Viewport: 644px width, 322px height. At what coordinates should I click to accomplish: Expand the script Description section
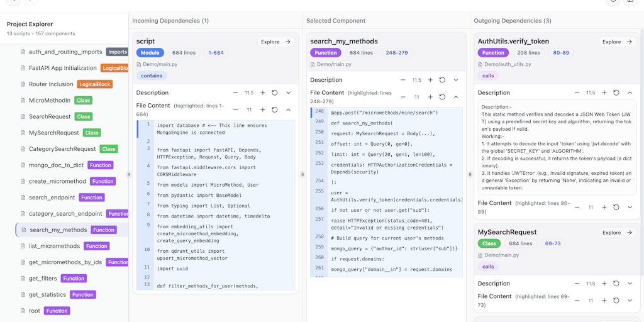click(288, 92)
